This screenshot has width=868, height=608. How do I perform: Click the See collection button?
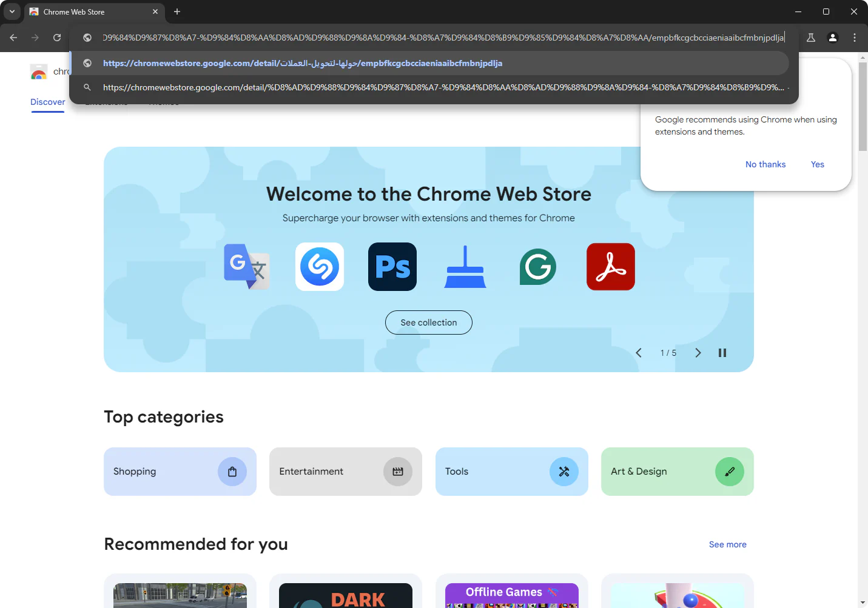click(429, 322)
